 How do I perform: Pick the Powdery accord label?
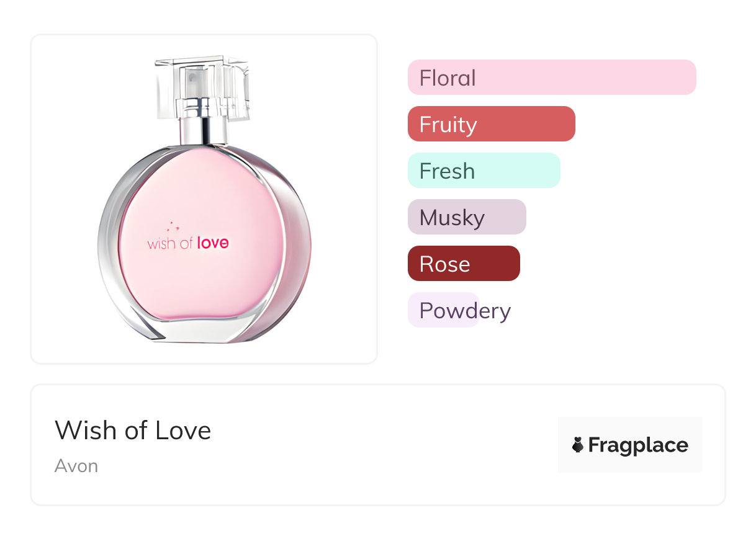464,310
